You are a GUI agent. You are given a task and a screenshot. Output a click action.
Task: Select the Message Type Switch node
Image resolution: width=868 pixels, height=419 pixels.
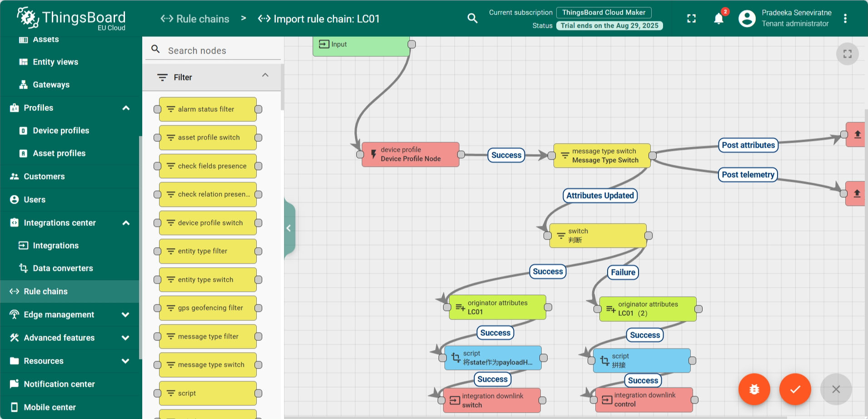click(x=602, y=156)
